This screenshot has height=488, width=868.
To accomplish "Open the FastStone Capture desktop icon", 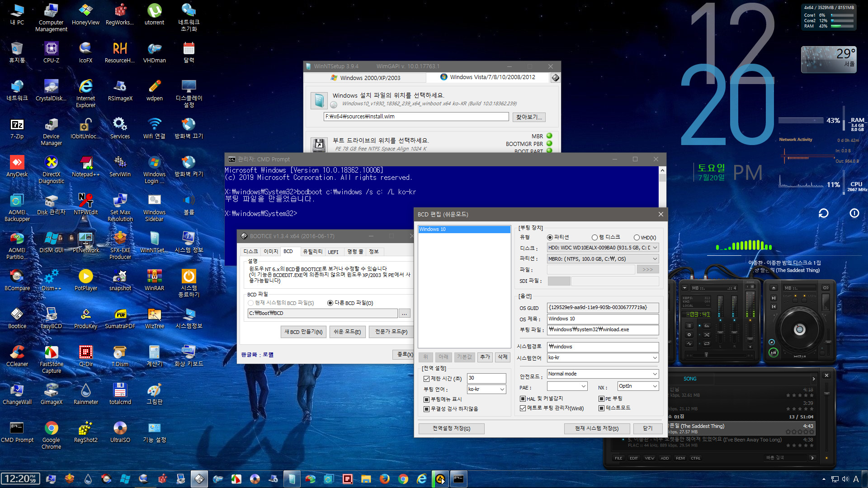I will click(51, 360).
